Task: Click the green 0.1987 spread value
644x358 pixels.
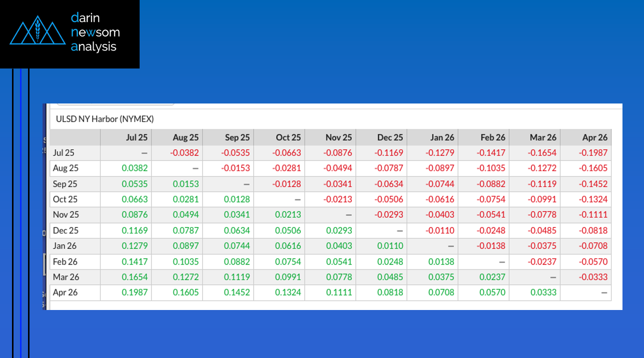Action: coord(135,292)
